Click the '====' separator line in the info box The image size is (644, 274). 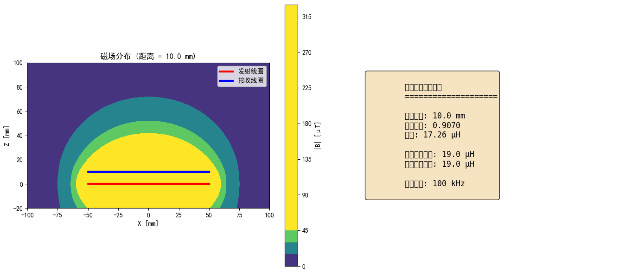[451, 97]
